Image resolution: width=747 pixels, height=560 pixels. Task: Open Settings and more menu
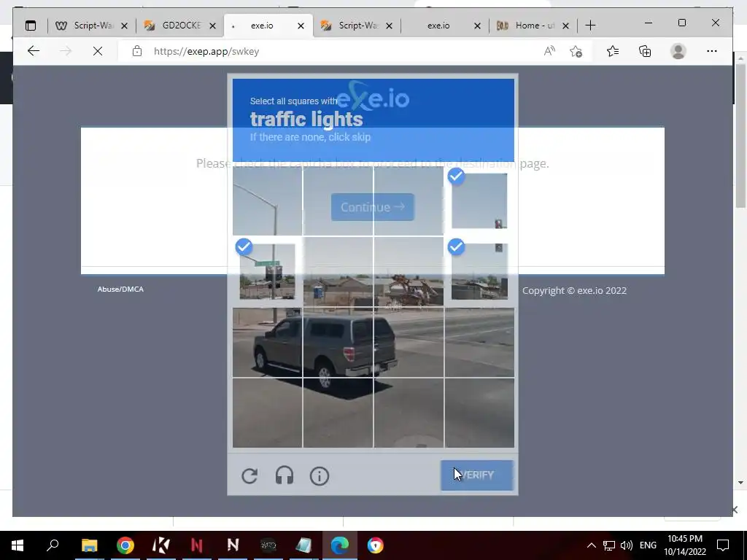click(712, 51)
